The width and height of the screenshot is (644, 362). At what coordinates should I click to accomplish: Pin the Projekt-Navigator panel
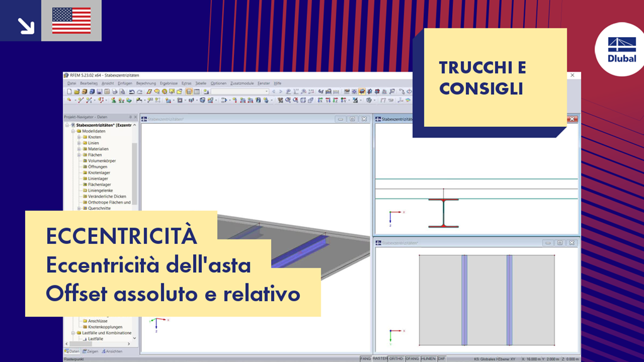tap(131, 117)
